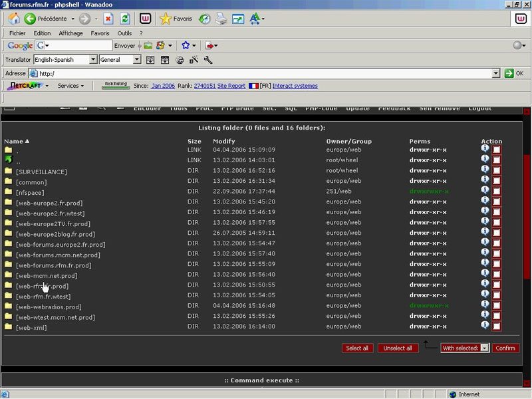Screen dimensions: 532x399
Task: Open the Fichier menu
Action: pos(17,33)
